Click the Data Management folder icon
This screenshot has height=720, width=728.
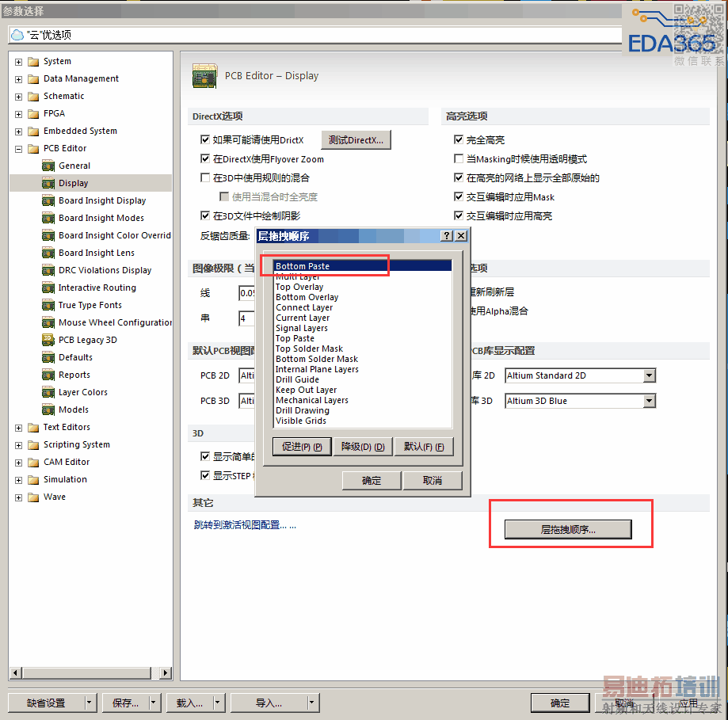tap(33, 79)
